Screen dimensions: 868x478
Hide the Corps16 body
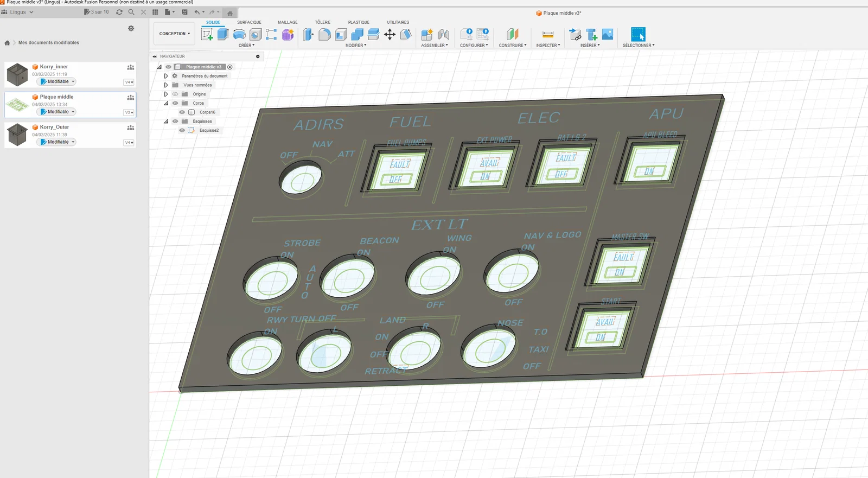click(x=182, y=112)
